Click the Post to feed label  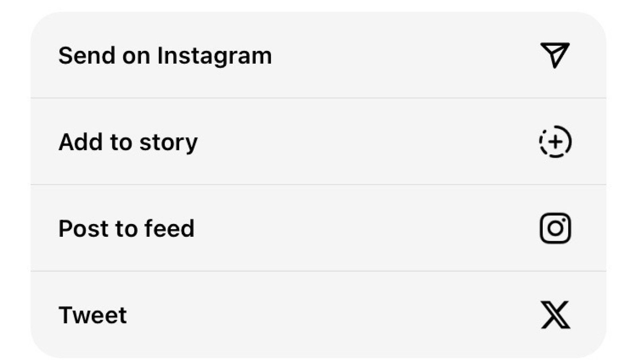[x=127, y=229]
